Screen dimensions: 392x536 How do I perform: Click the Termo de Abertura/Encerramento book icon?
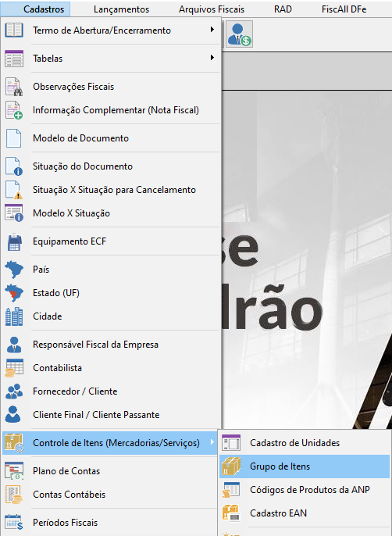(x=14, y=30)
